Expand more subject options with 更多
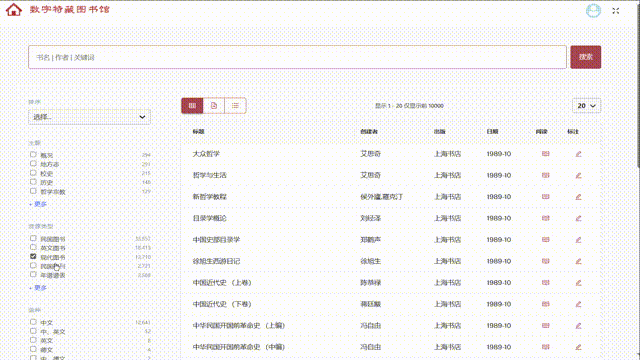This screenshot has height=360, width=640. click(38, 204)
